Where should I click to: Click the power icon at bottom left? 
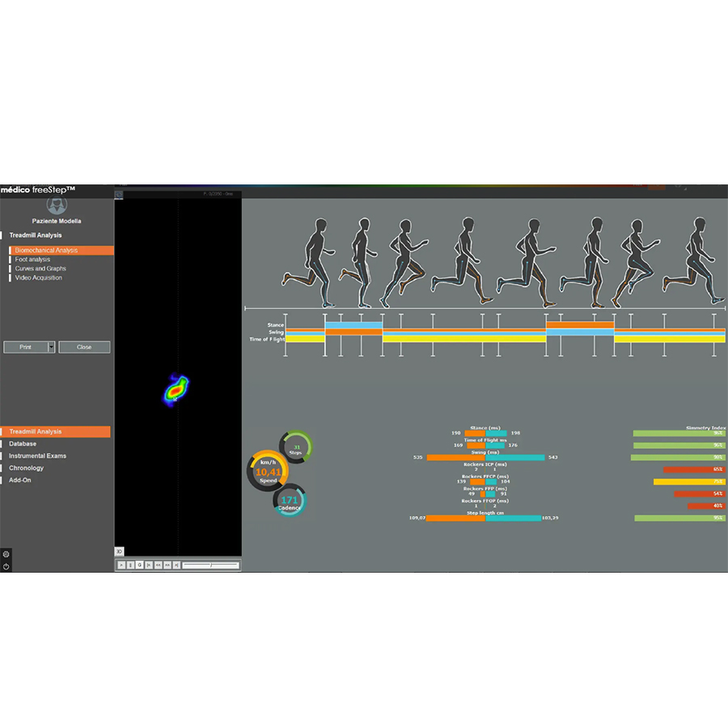pyautogui.click(x=6, y=565)
